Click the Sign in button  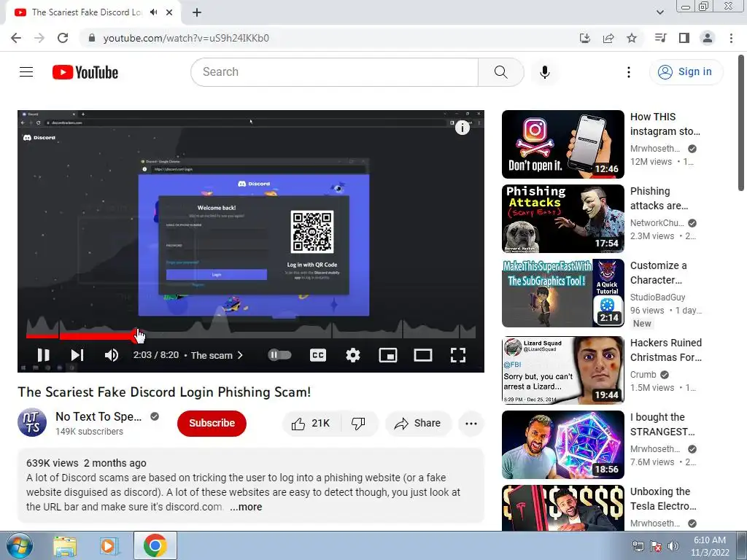point(686,72)
